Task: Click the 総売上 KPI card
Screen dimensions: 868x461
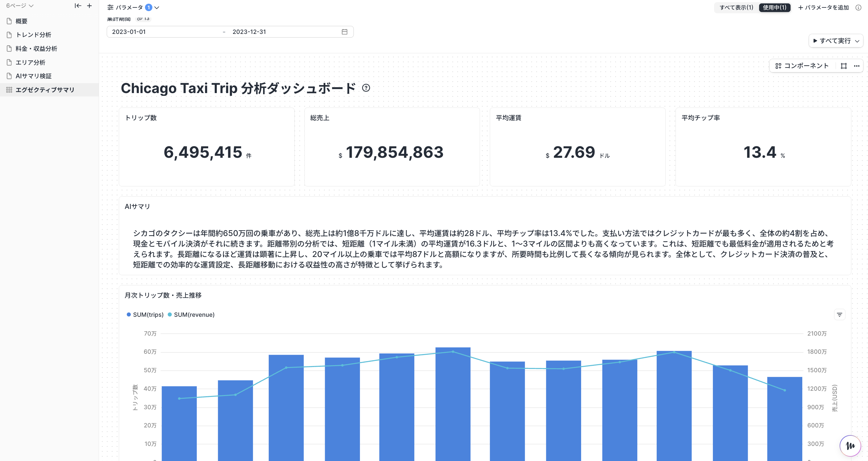Action: [392, 147]
